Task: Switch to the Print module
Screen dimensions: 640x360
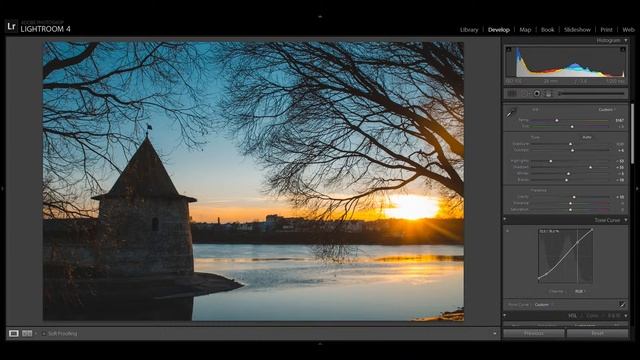Action: [606, 29]
